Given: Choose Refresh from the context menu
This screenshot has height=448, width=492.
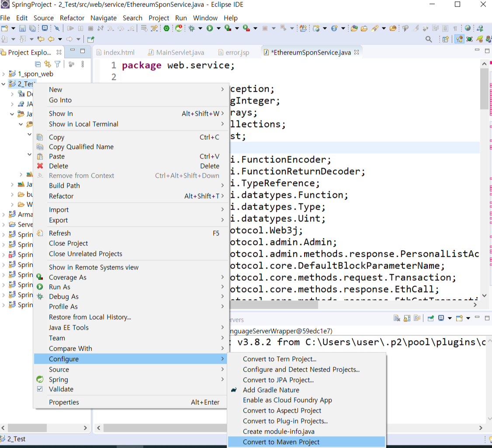Looking at the screenshot, I should pos(130,233).
